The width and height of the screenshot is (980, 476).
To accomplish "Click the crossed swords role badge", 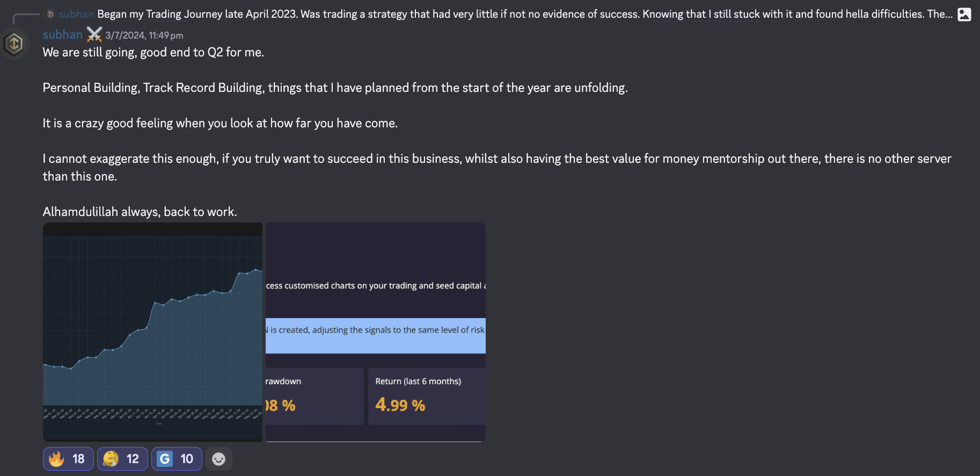I will (x=94, y=35).
